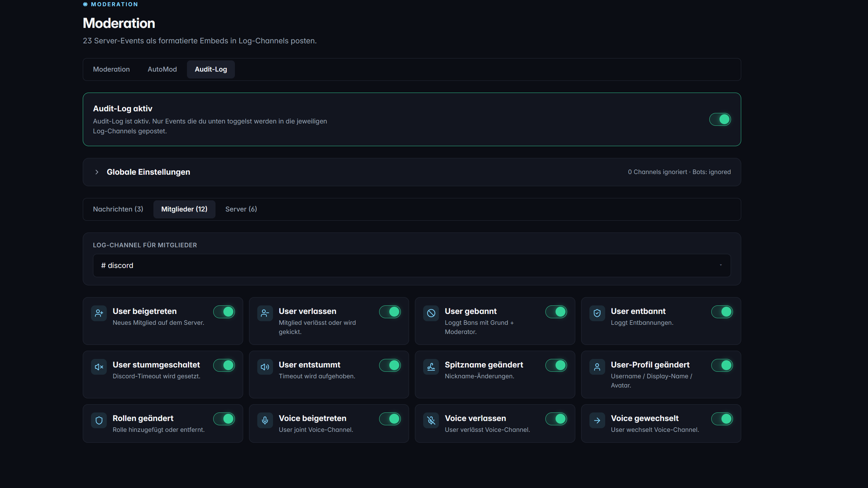
Task: Disable the Rollen geändert toggle
Action: tap(224, 419)
